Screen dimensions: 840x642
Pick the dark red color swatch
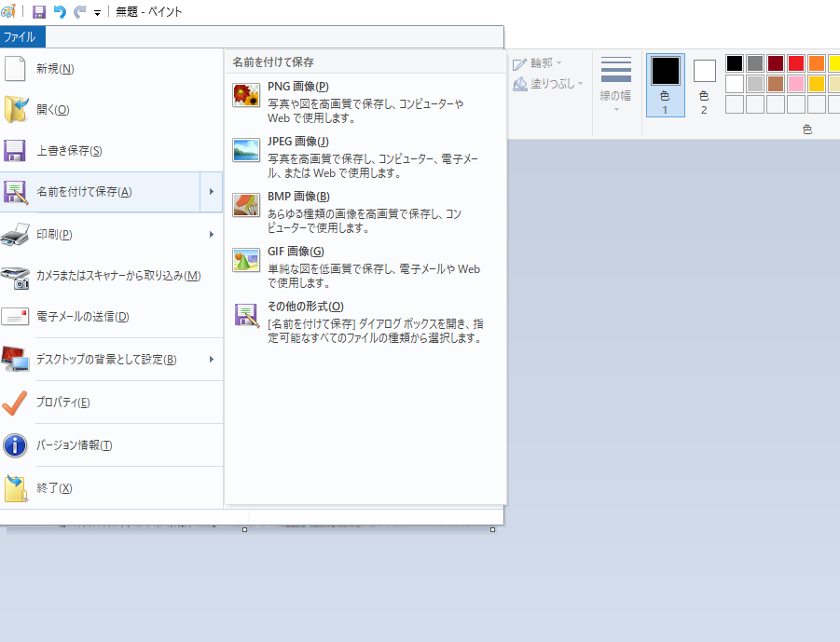775,63
